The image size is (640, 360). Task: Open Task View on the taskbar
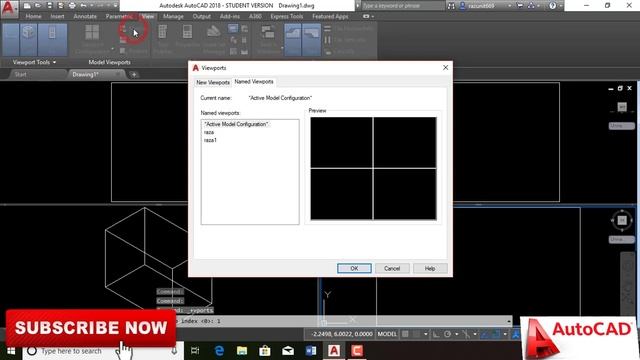[x=195, y=351]
